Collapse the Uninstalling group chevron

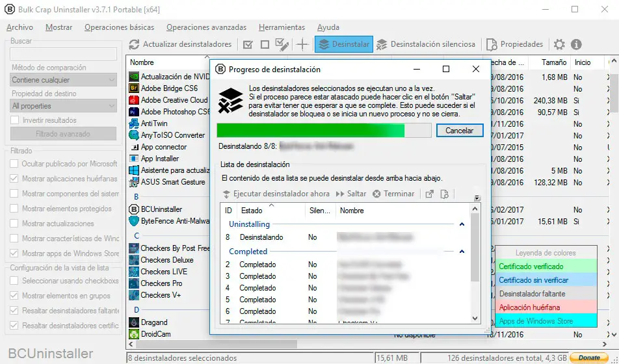pos(462,224)
